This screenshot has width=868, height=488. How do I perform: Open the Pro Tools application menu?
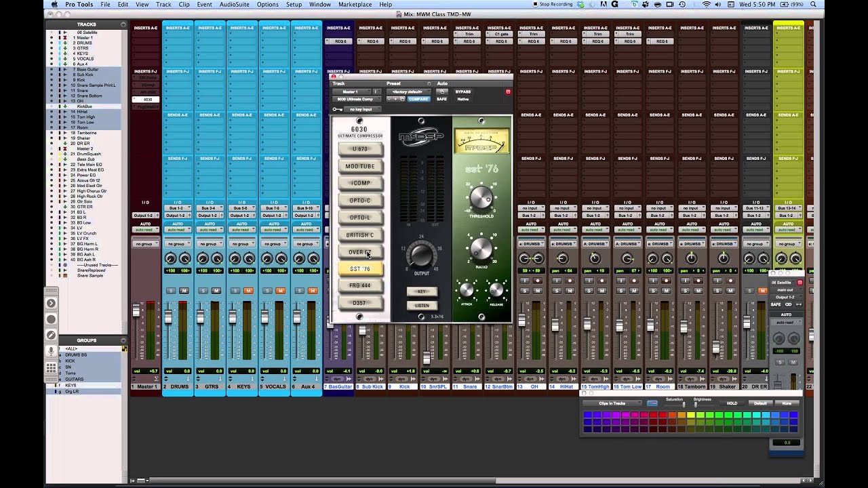79,4
